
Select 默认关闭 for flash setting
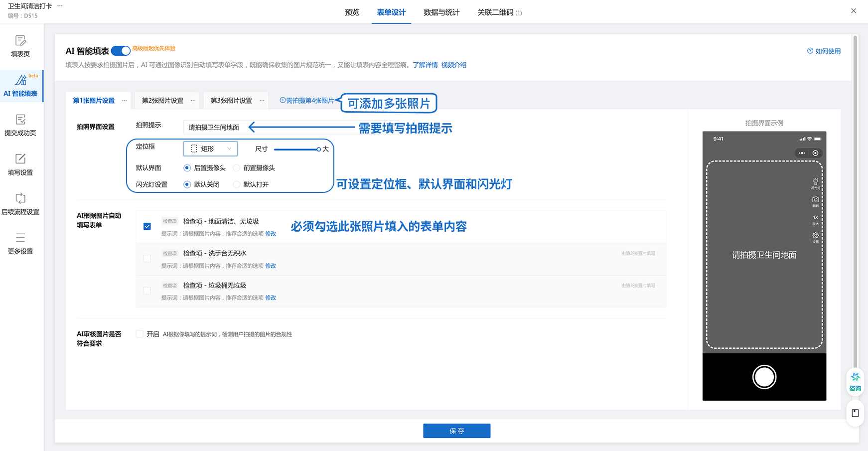click(x=187, y=184)
